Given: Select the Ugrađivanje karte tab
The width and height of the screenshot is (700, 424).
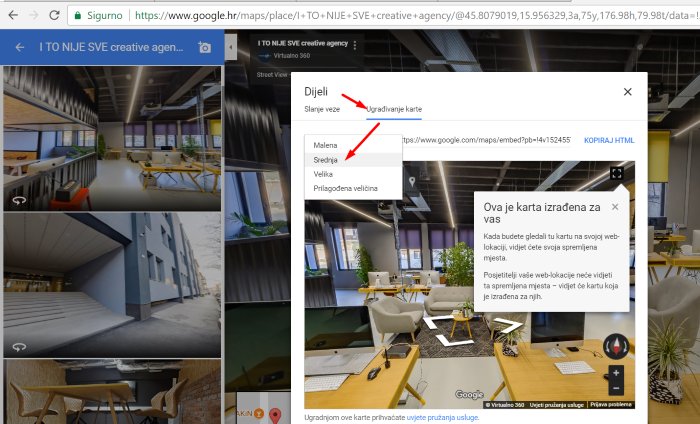Looking at the screenshot, I should [x=393, y=107].
